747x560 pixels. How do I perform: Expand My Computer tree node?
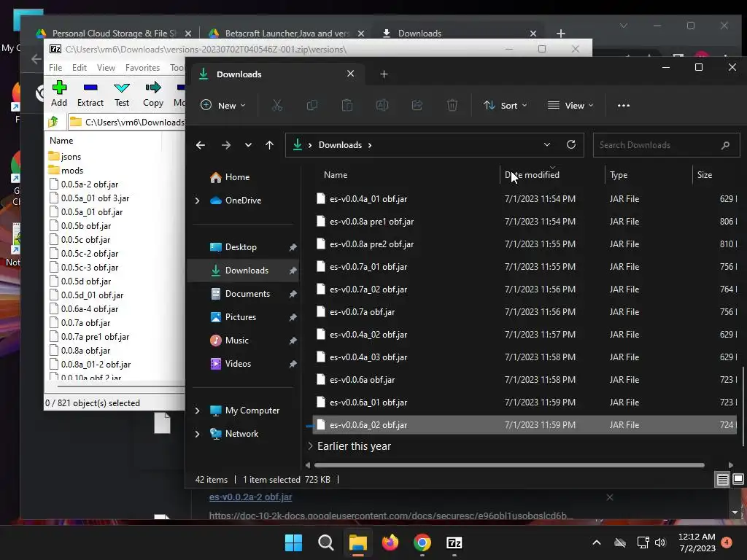[x=197, y=411]
